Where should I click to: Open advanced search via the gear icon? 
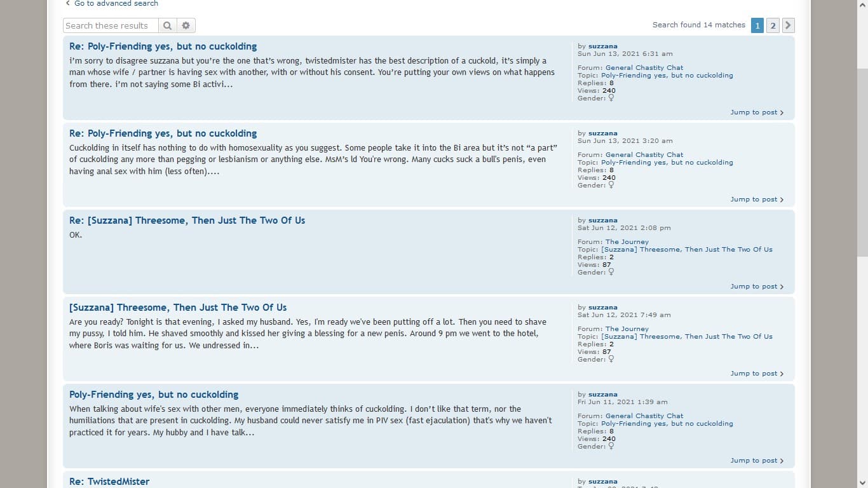click(x=186, y=25)
